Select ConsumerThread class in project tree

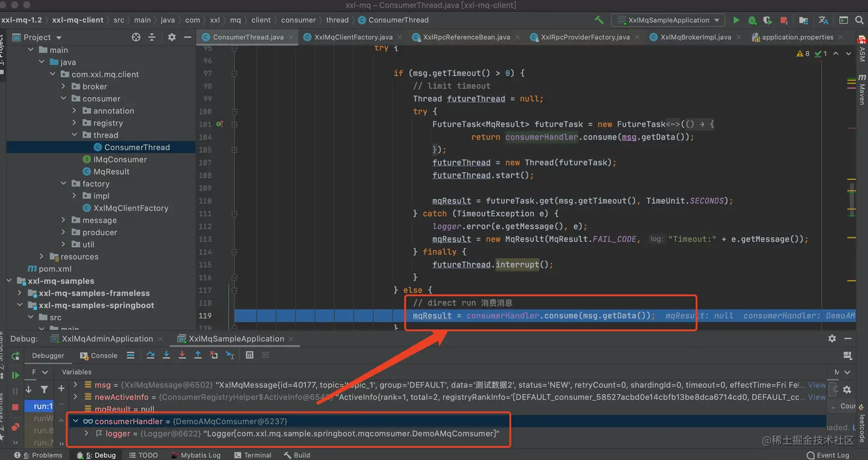(101, 148)
